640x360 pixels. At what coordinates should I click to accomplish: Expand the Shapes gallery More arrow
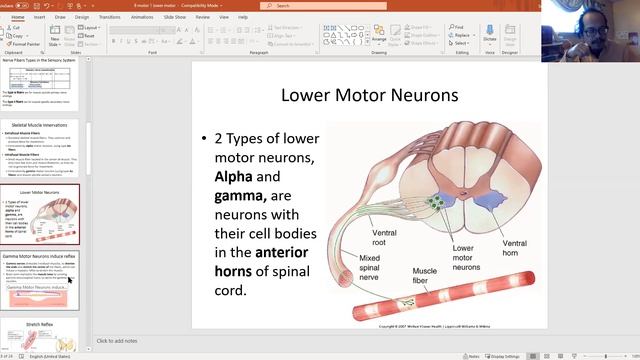367,42
